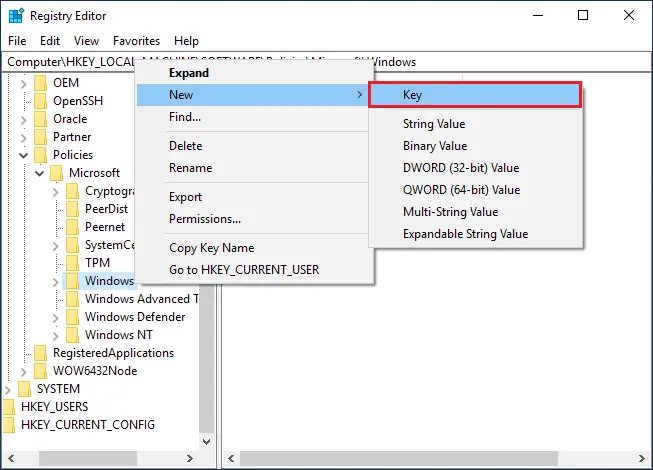The height and width of the screenshot is (470, 653).
Task: Click the tree pane scroll right arrow
Action: coord(190,458)
